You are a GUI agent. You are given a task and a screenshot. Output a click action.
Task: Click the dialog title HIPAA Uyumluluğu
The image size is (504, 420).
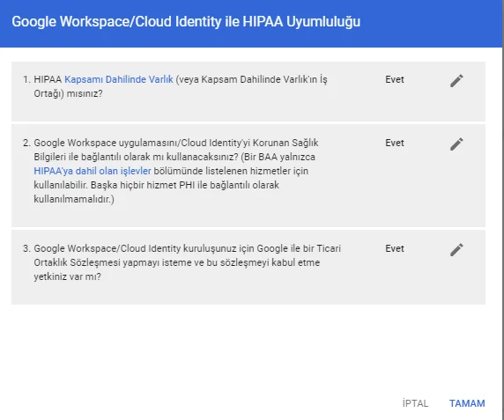tap(186, 21)
